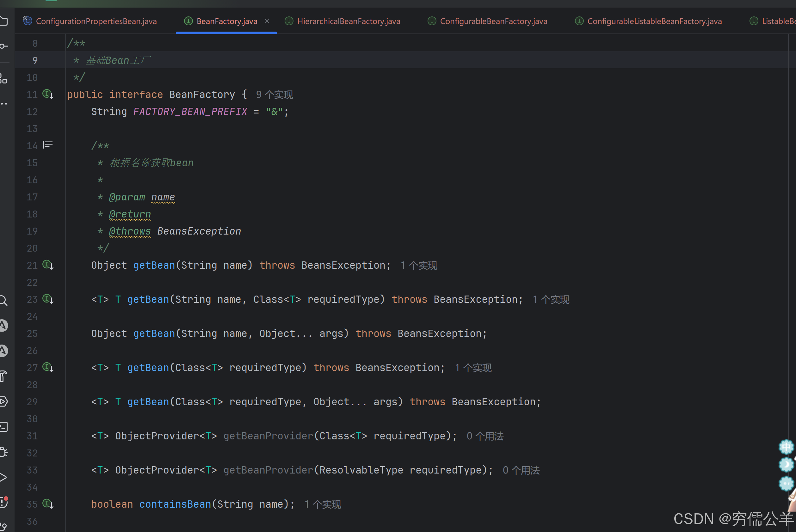Image resolution: width=796 pixels, height=532 pixels.
Task: Close the BeanFactory.java tab
Action: coord(267,21)
